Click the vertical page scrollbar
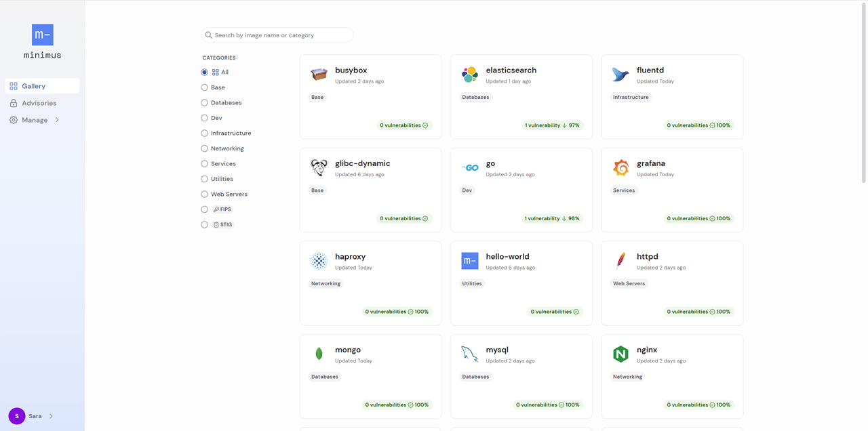868x431 pixels. (863, 91)
